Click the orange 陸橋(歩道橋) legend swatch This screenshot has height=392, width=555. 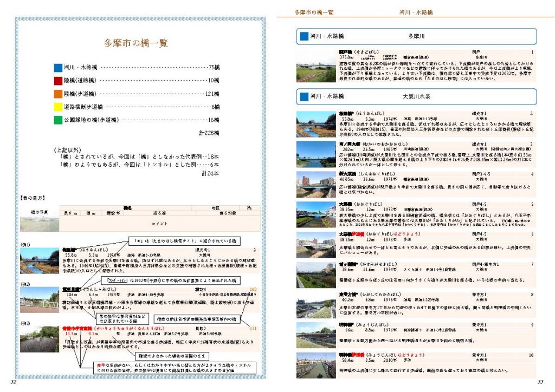point(58,94)
